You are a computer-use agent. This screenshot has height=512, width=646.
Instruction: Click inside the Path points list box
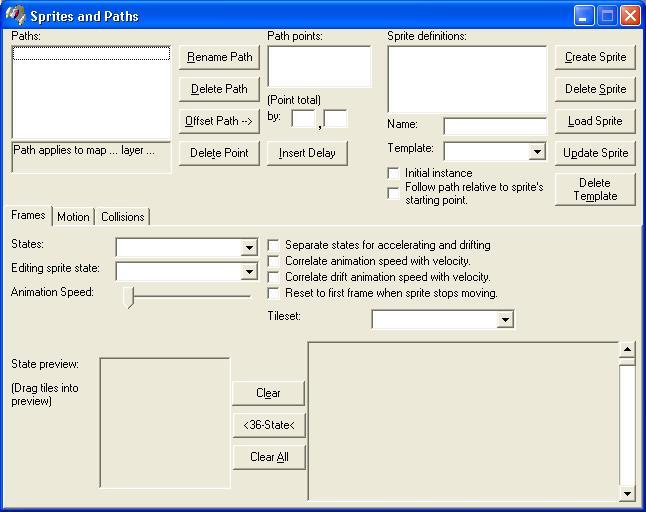pos(319,66)
